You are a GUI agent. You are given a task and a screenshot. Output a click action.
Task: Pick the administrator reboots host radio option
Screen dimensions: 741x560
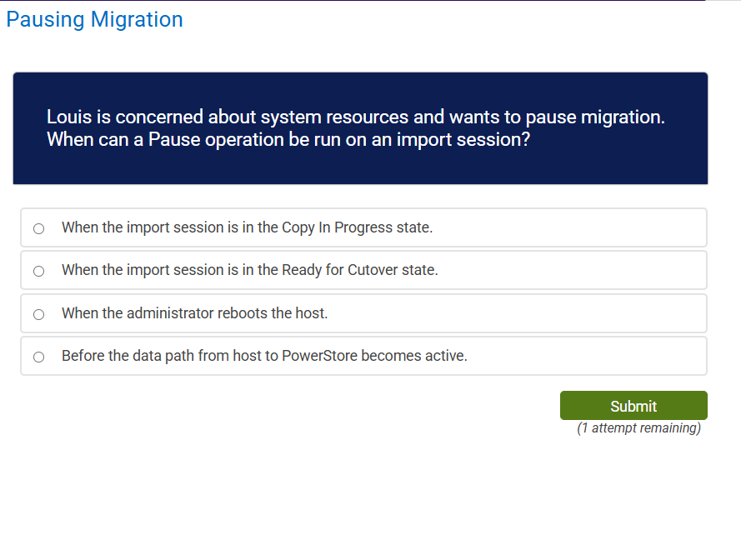coord(38,314)
